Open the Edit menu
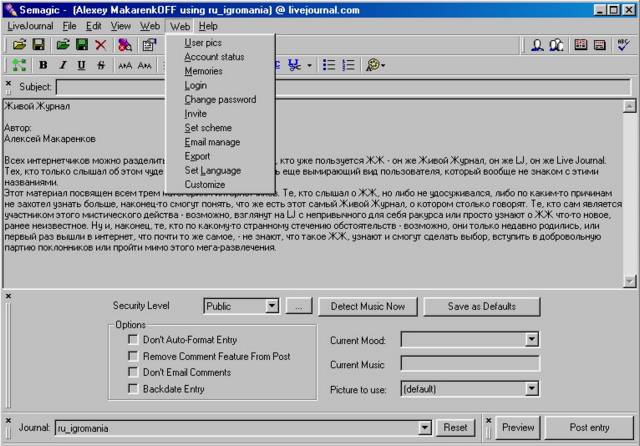Screen dimensions: 640x446 93,26
